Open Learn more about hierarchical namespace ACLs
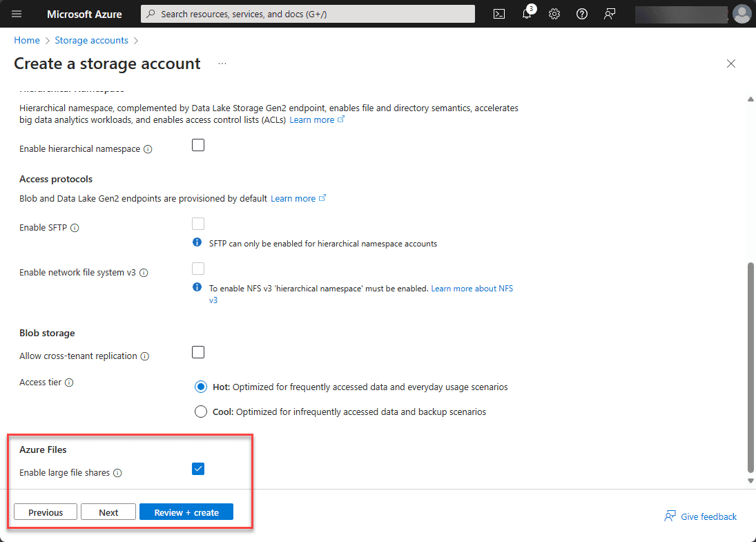 pos(312,120)
